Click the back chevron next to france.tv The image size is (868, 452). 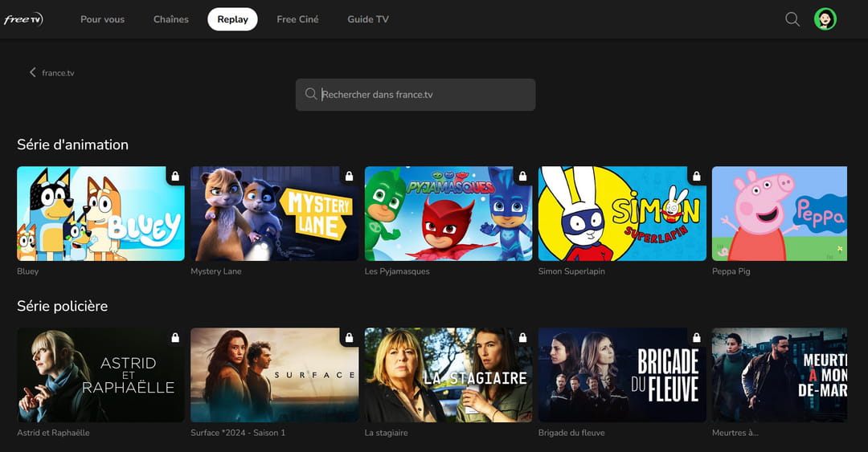33,72
